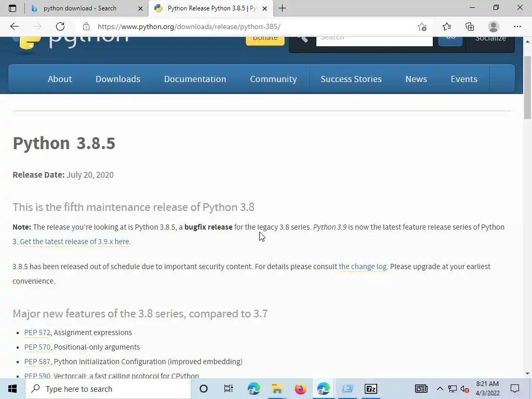Click the GO search button
The image size is (532, 399).
pos(450,41)
